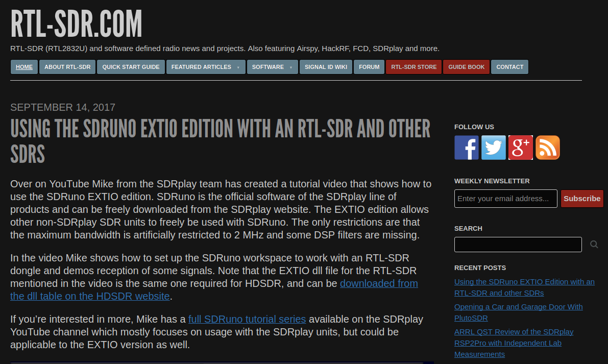The width and height of the screenshot is (608, 364).
Task: Open the Facebook follow icon
Action: click(467, 148)
